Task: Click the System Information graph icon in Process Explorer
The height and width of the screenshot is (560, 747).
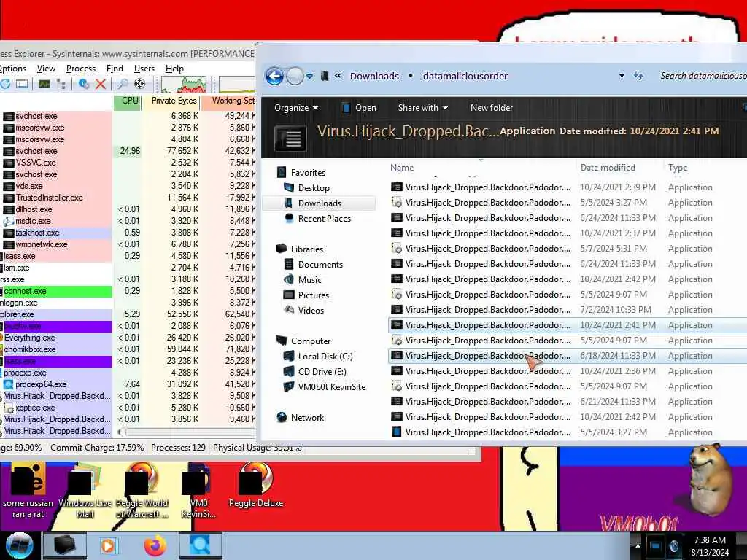Action: click(44, 85)
